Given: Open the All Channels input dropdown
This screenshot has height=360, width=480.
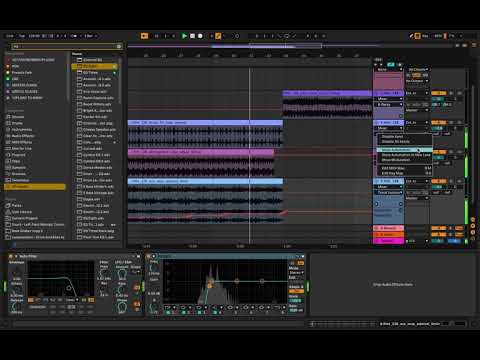Looking at the screenshot, I should [x=418, y=70].
